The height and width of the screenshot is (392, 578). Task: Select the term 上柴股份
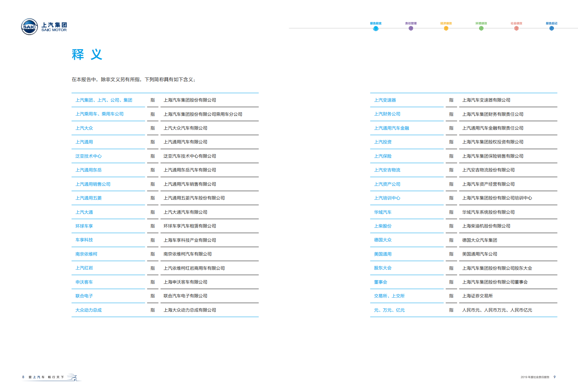[x=383, y=226]
